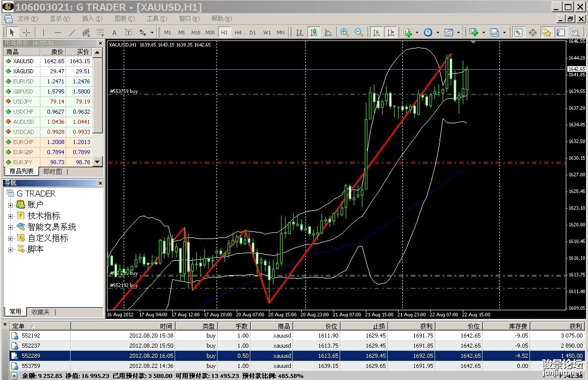Zoom in on the chart
Screen dimensions: 588x380
(345, 33)
